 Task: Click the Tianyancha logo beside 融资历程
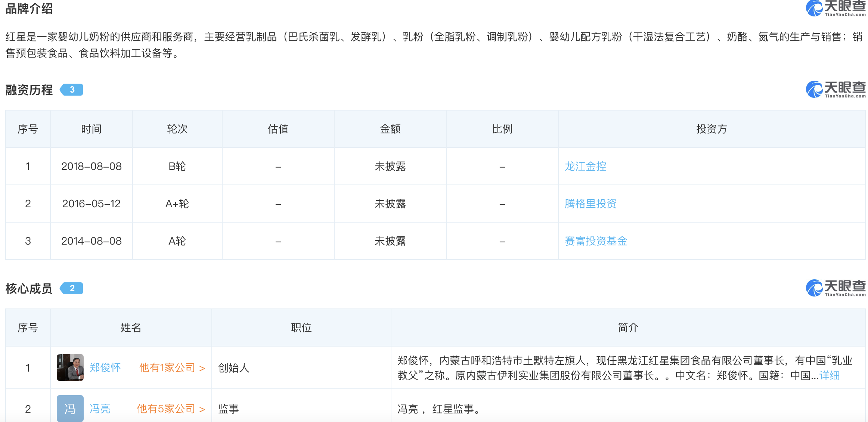[x=835, y=90]
